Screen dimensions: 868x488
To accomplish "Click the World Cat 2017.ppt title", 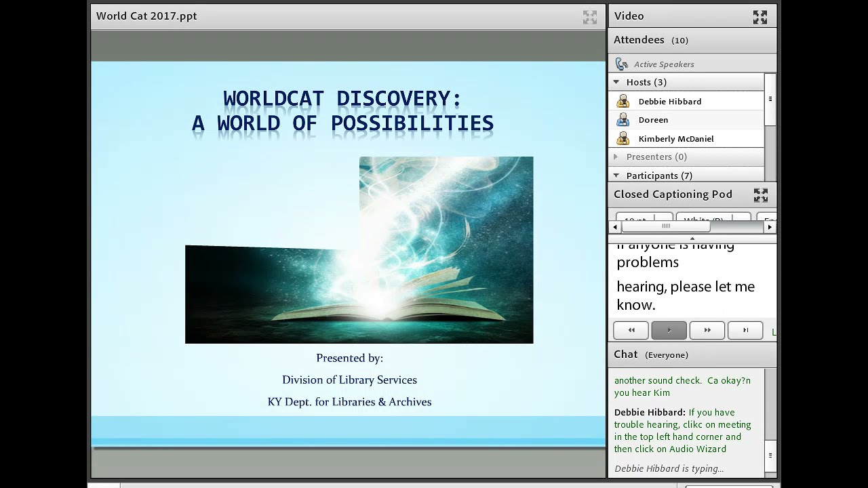I will [x=146, y=16].
